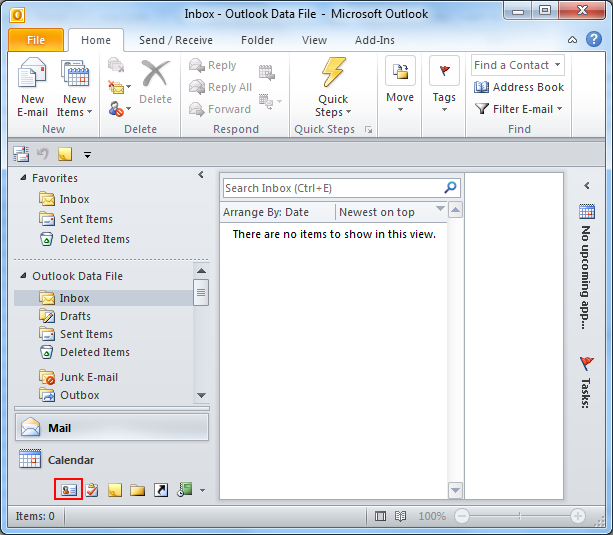
Task: Minimize the ribbon with the caret button
Action: point(572,39)
